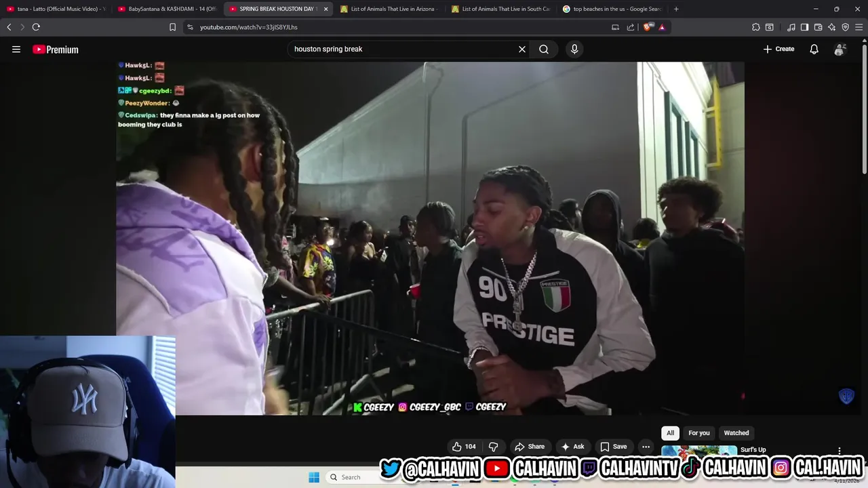Image resolution: width=868 pixels, height=488 pixels.
Task: Start voice search with the microphone icon
Action: coord(574,49)
